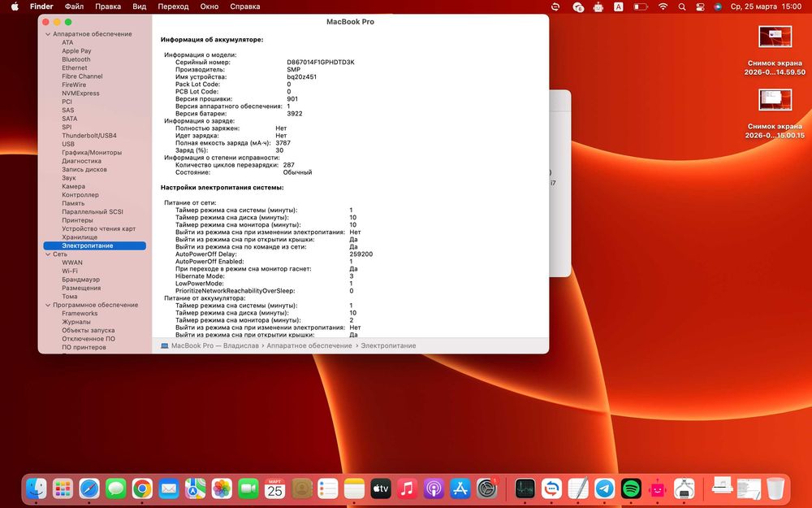Click MacBook Pro — Владислав in path bar
812x508 pixels.
(215, 345)
